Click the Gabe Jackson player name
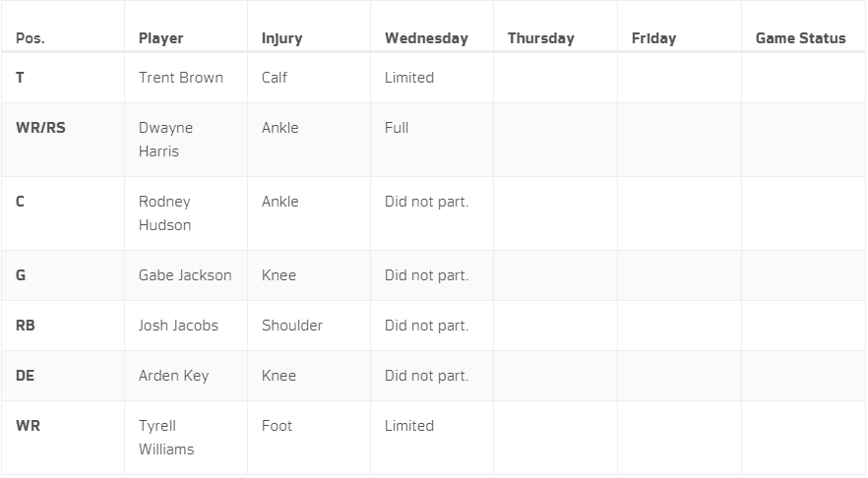 tap(185, 275)
